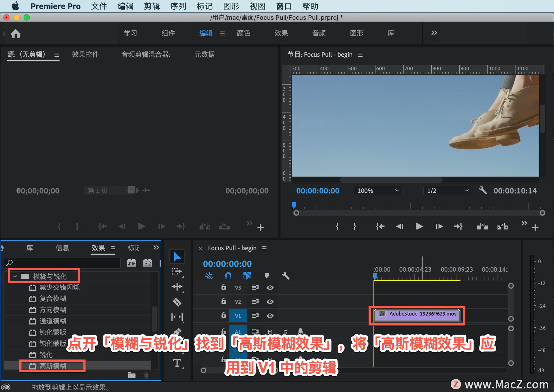Toggle Snap in timeline
Viewport: 554px width, 392px height.
coord(228,276)
